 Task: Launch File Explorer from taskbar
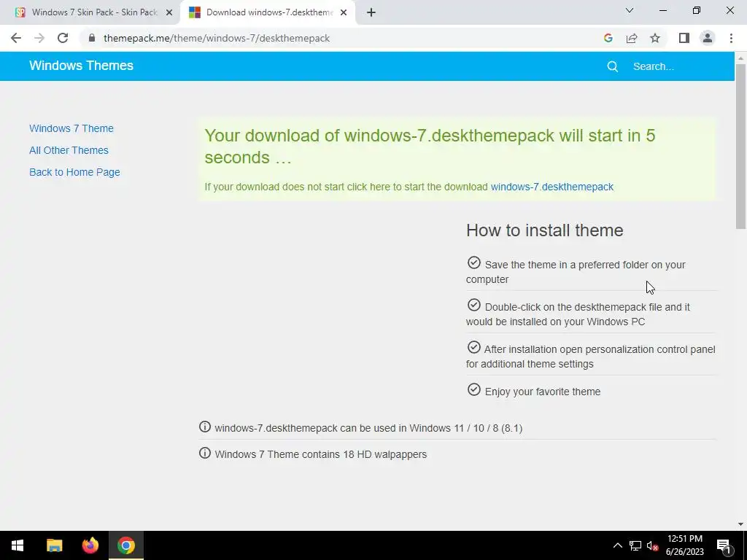[54, 545]
